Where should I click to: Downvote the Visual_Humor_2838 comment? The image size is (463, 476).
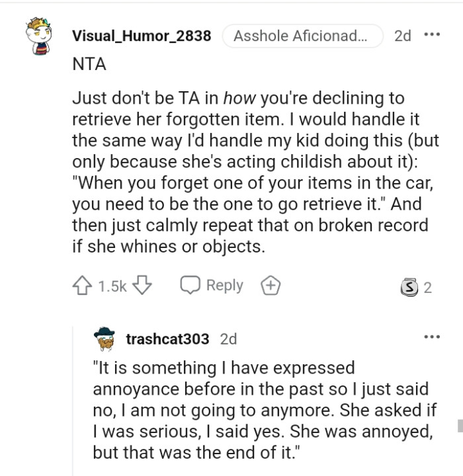[144, 286]
